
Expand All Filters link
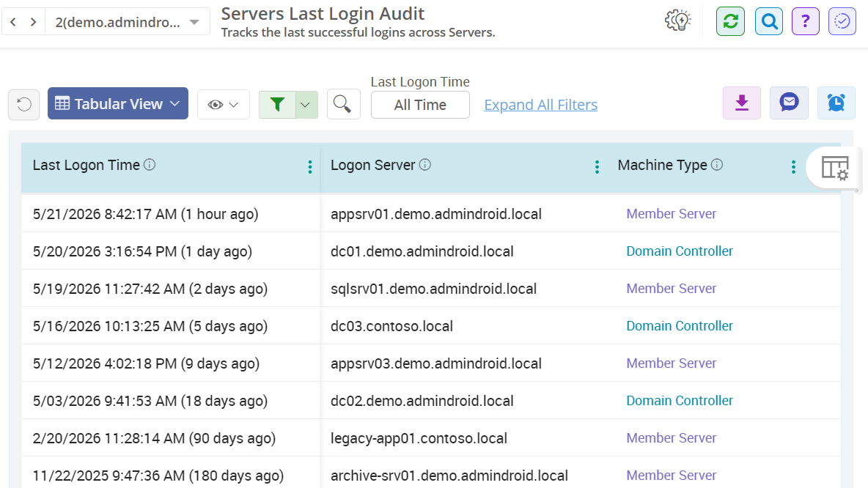541,105
